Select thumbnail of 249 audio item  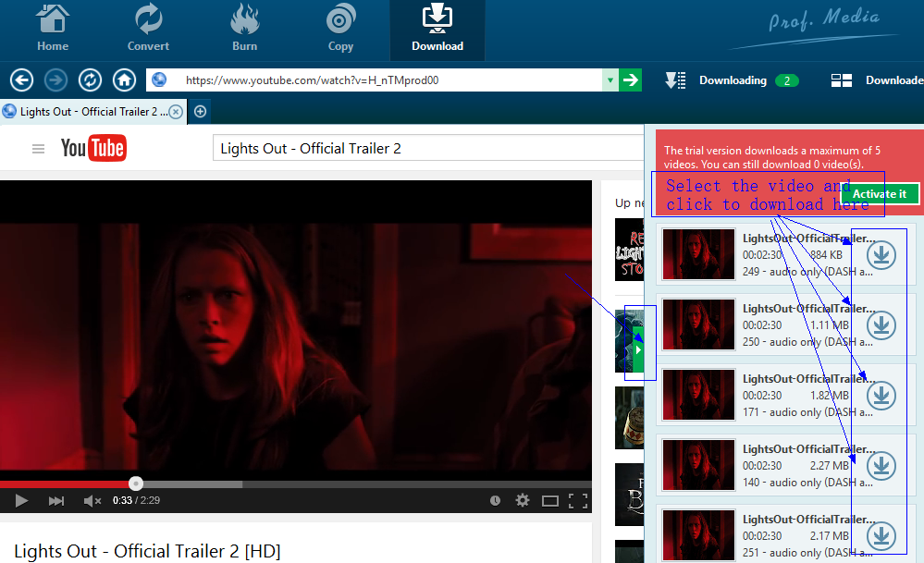[698, 254]
